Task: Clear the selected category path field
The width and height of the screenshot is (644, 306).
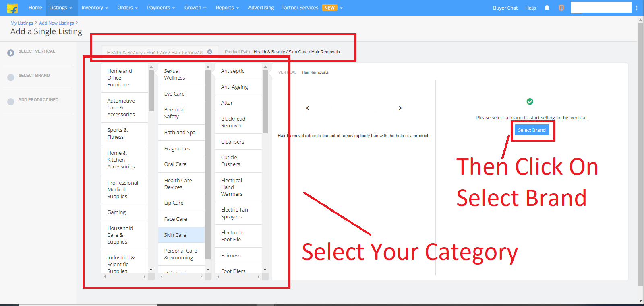Action: 210,52
